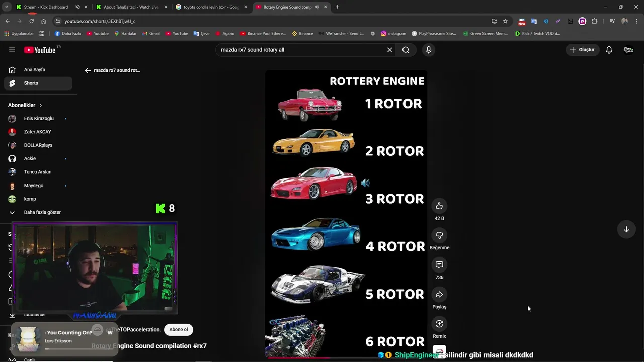
Task: Open MaysEgo subscription channel
Action: click(x=38, y=186)
